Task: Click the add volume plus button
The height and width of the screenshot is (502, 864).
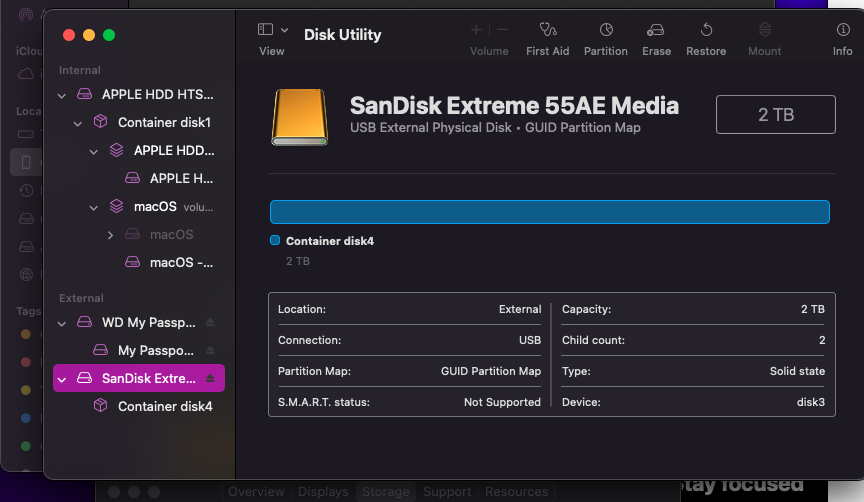Action: click(x=476, y=31)
